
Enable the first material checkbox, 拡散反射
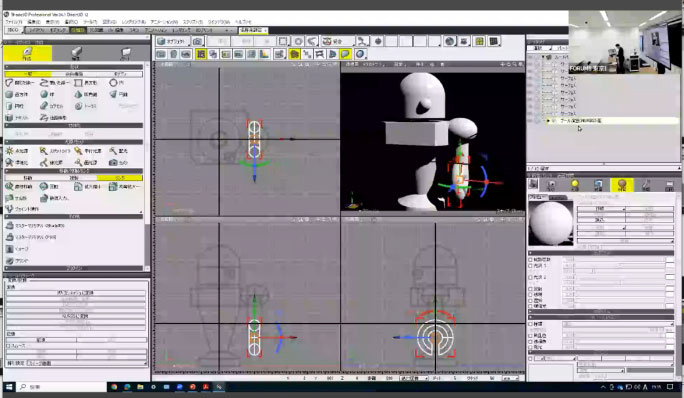(x=531, y=260)
